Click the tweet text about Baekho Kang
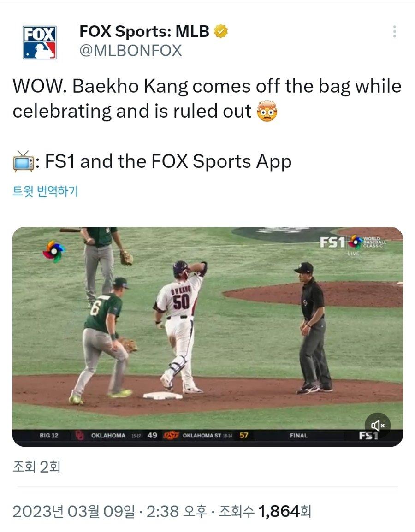This screenshot has height=532, width=415. click(207, 98)
